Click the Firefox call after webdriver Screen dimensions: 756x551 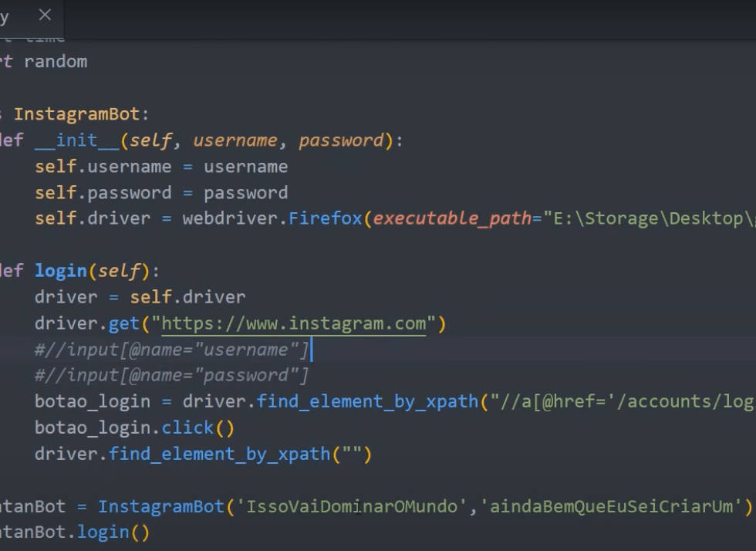coord(326,218)
